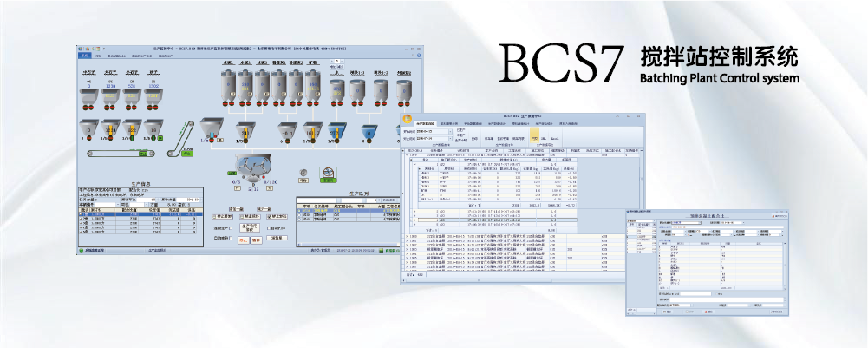Toggle the first checkbox below the mixer

pyautogui.click(x=213, y=216)
